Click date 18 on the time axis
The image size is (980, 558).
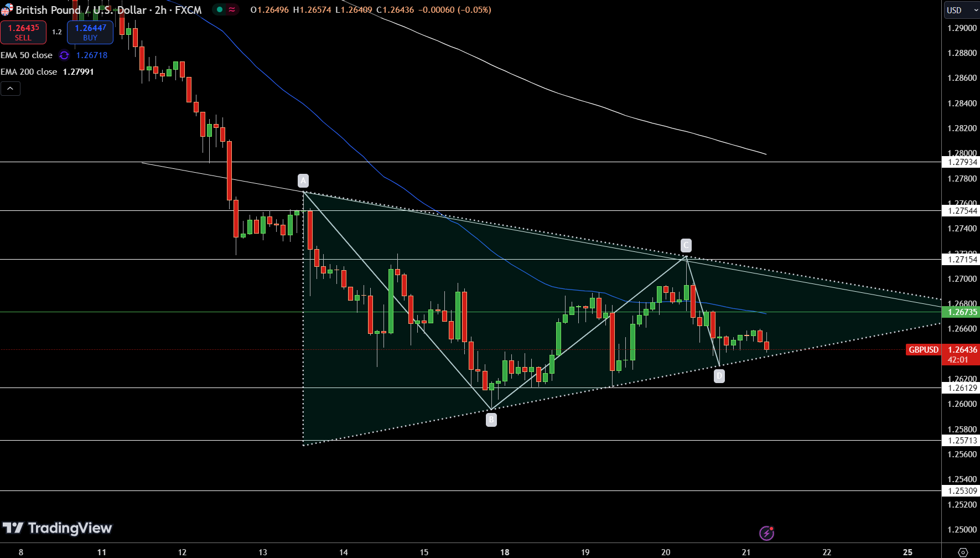pos(505,552)
